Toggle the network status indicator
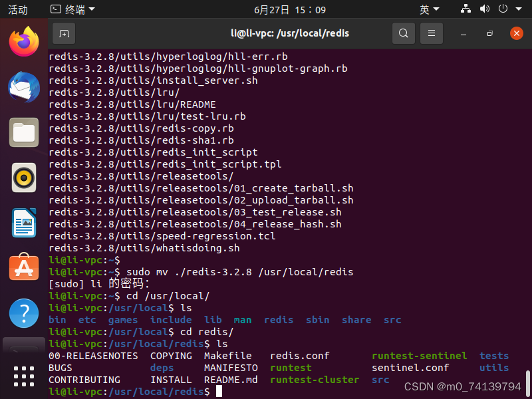The image size is (532, 399). point(465,9)
